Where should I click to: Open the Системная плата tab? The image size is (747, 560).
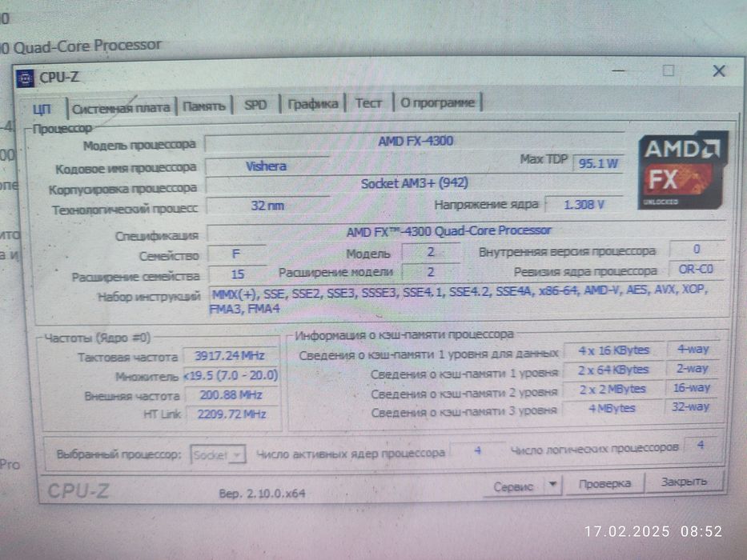tap(121, 109)
